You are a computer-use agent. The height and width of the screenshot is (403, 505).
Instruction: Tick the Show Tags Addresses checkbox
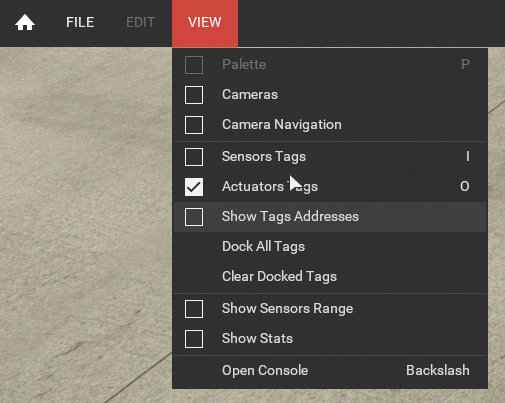point(194,217)
